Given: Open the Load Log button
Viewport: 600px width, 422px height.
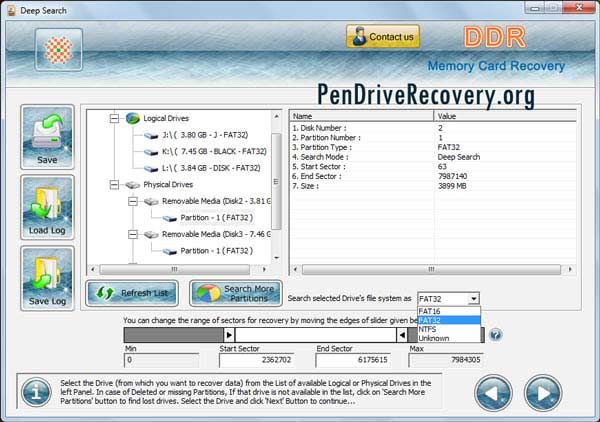Looking at the screenshot, I should point(47,207).
